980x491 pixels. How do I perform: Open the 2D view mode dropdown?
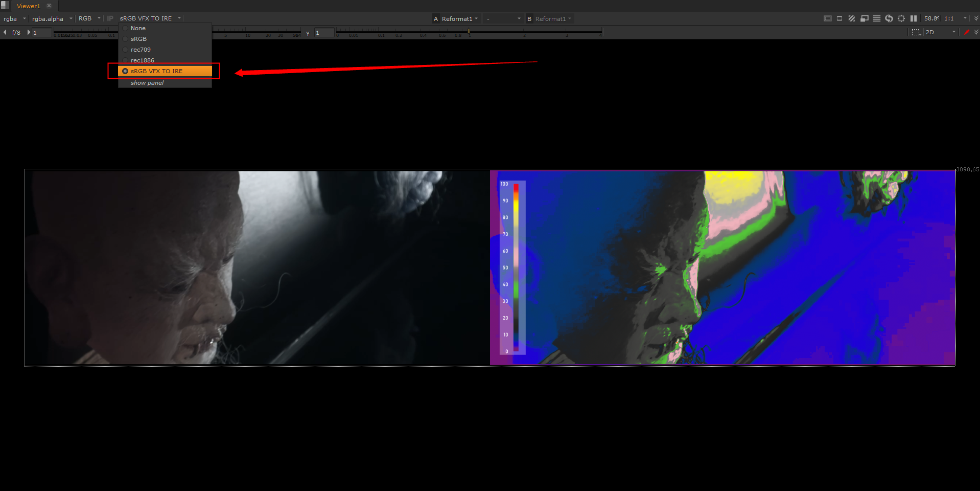pyautogui.click(x=940, y=32)
